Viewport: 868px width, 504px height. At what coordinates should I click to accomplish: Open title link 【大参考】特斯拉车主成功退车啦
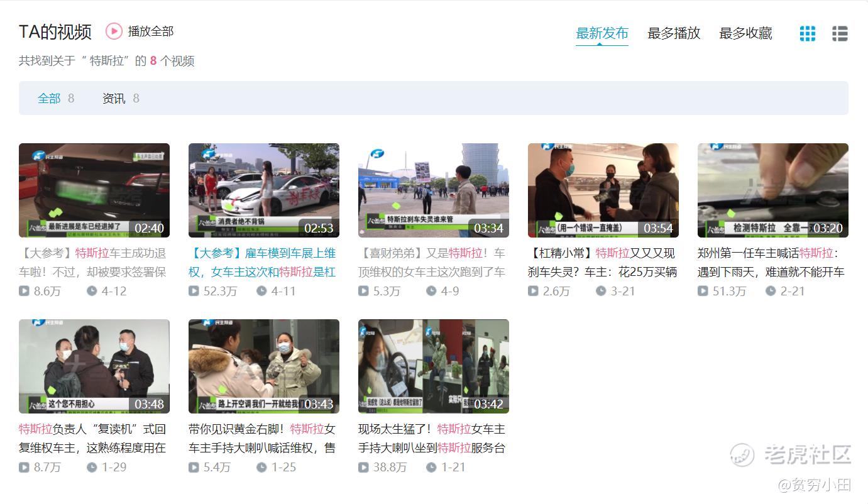pyautogui.click(x=93, y=263)
